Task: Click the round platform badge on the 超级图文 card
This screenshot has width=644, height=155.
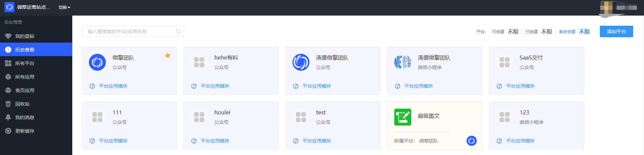Action: coord(472,141)
